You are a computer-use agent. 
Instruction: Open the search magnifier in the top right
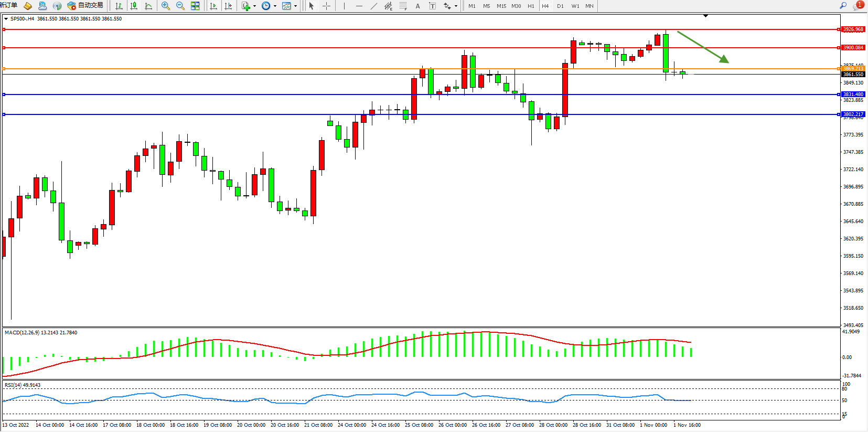tap(843, 5)
